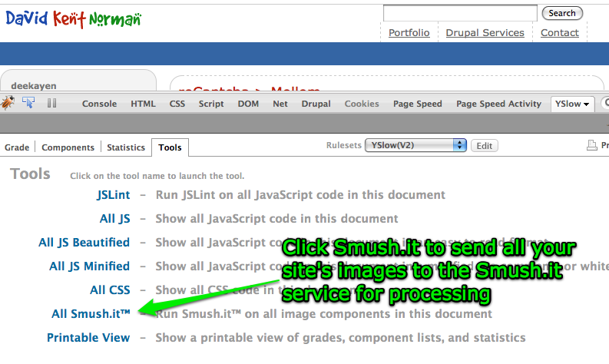The width and height of the screenshot is (609, 364).
Task: Open the Drupal Services link
Action: [x=485, y=32]
